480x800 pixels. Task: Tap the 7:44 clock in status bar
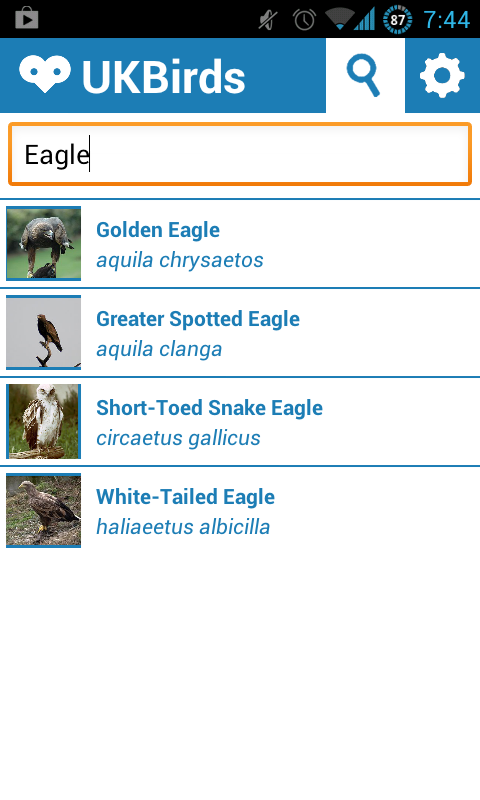pyautogui.click(x=447, y=20)
